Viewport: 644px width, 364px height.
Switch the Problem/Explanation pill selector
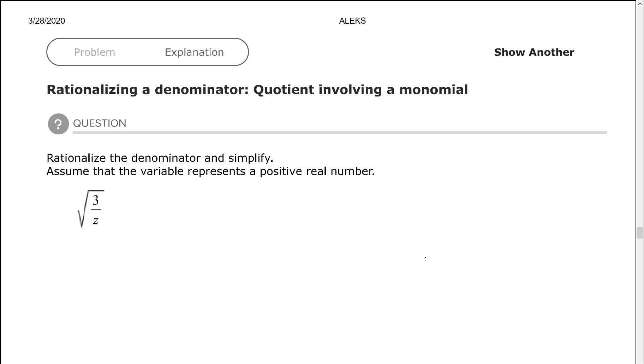click(148, 52)
